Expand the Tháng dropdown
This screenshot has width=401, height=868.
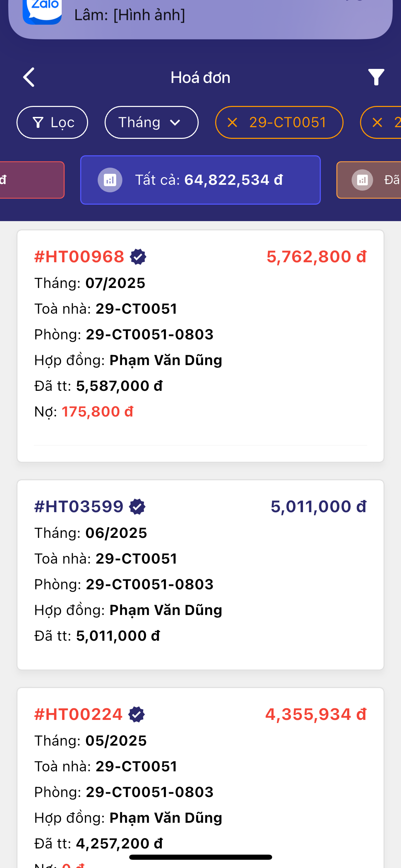click(x=151, y=122)
